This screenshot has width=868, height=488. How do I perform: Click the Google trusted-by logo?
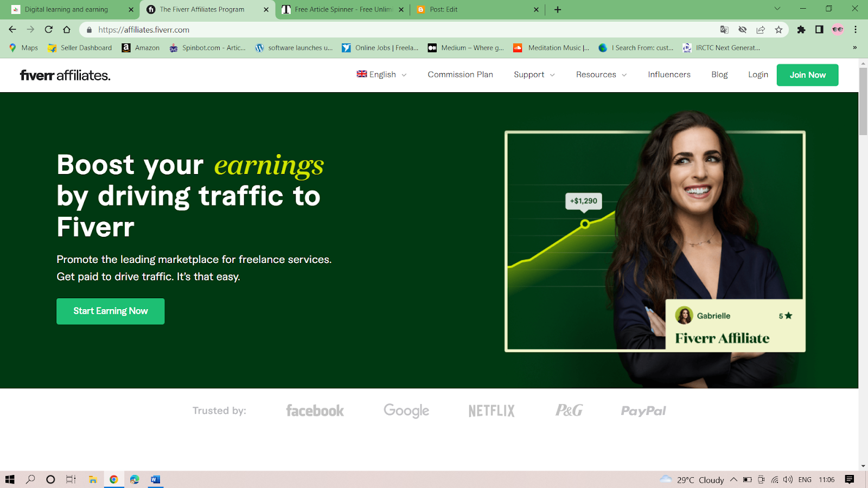point(406,410)
